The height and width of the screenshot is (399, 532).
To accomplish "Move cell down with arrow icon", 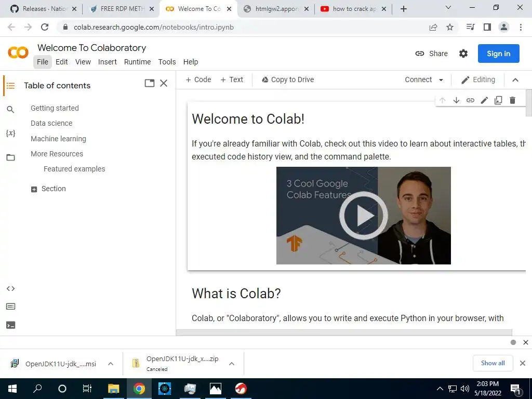I will 456,100.
